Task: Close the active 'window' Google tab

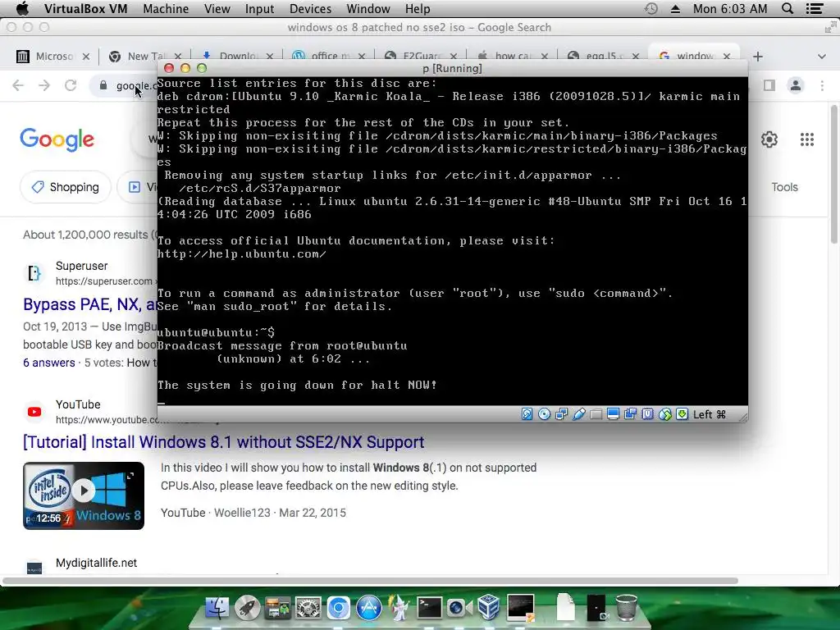Action: point(727,57)
